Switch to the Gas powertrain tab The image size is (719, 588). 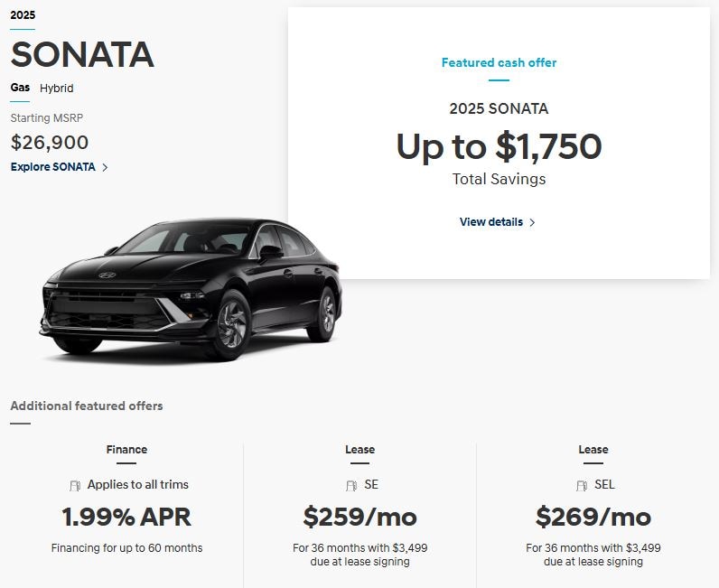pyautogui.click(x=20, y=88)
